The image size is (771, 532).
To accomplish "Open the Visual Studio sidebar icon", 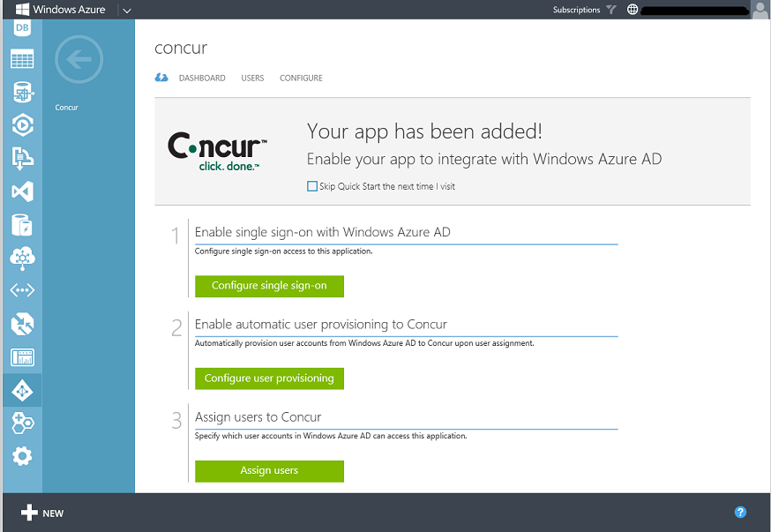I will [x=22, y=191].
